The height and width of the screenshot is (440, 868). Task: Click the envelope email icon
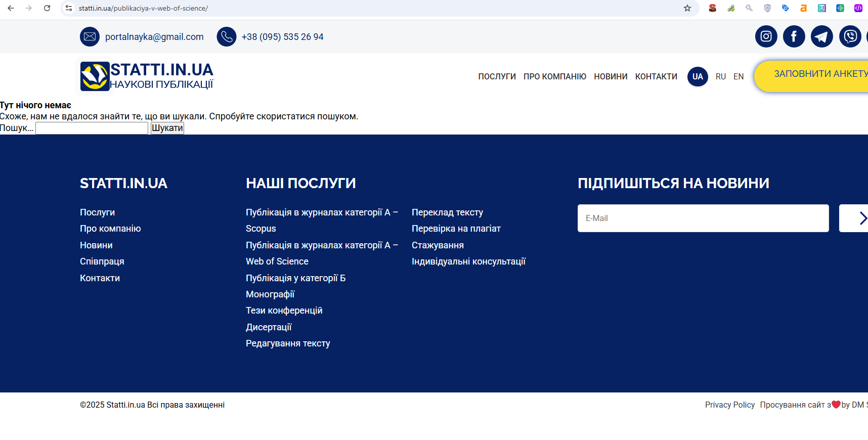click(90, 36)
